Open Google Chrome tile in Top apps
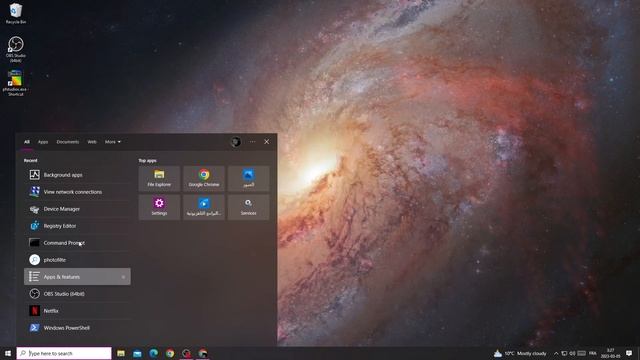640x360 pixels. 204,178
